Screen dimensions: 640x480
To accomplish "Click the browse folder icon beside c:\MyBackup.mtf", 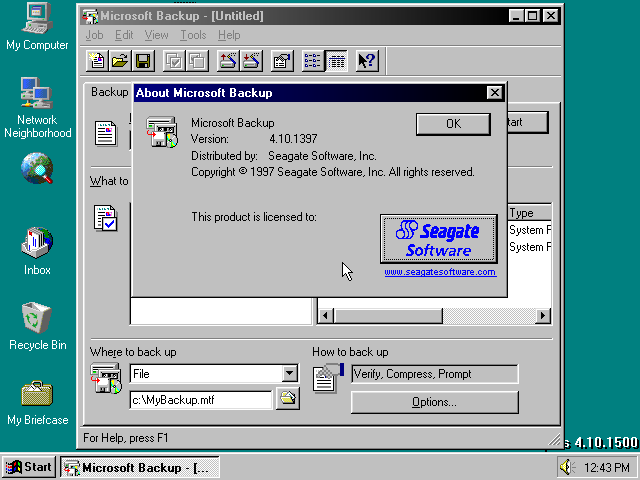I will point(288,398).
